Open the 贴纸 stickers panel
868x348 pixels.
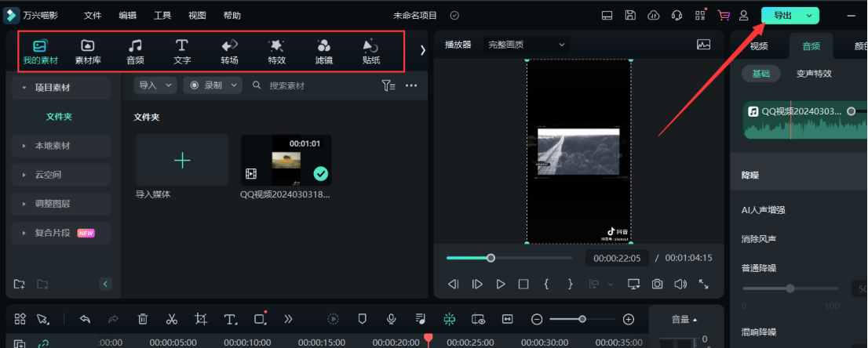click(371, 52)
